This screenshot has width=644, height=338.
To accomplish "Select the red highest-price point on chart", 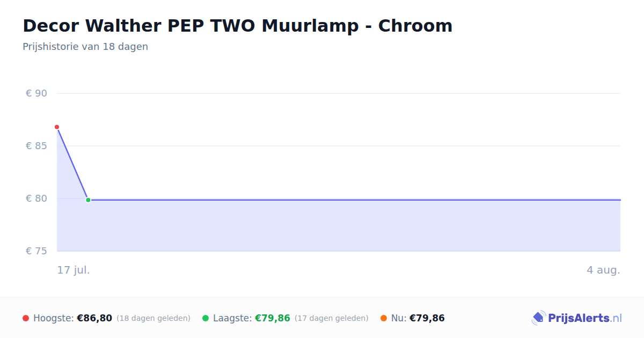I will [57, 127].
